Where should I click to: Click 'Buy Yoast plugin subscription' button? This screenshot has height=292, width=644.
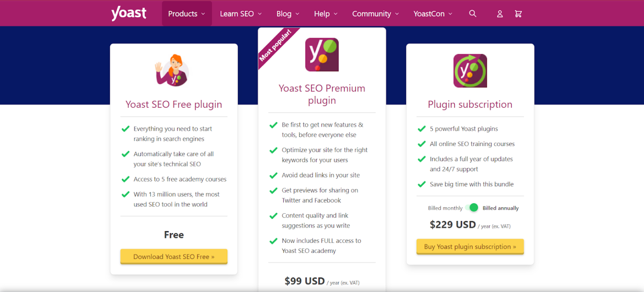pos(470,246)
